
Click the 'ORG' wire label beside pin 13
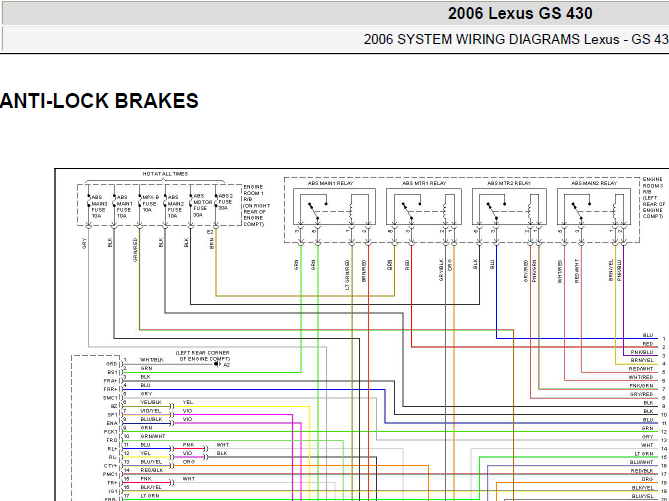(x=189, y=462)
